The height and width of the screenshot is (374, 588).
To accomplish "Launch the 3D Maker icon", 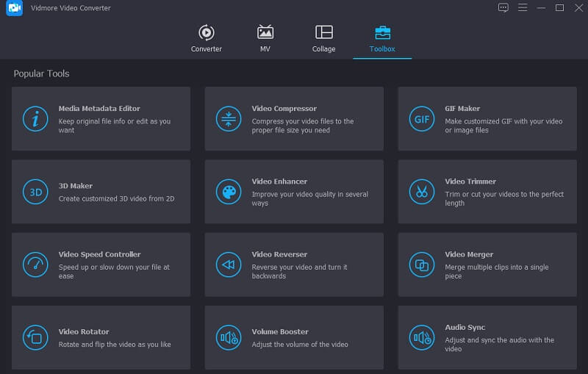I will (x=35, y=192).
